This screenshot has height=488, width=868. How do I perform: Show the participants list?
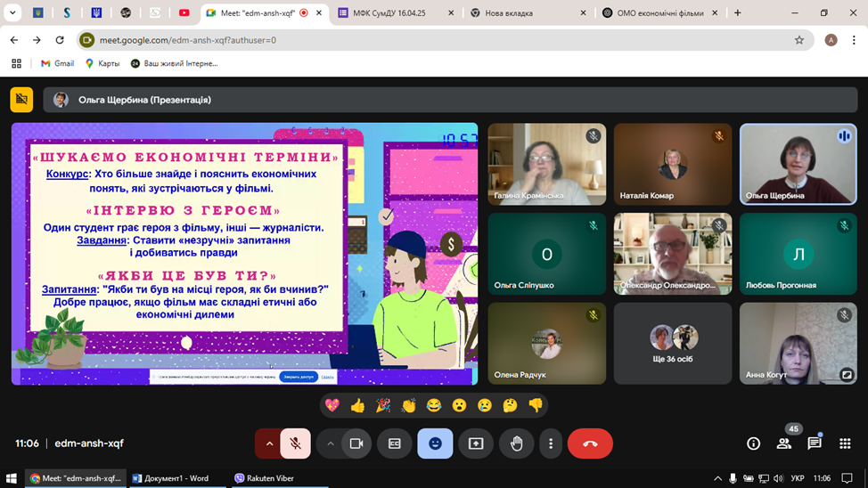click(x=783, y=443)
